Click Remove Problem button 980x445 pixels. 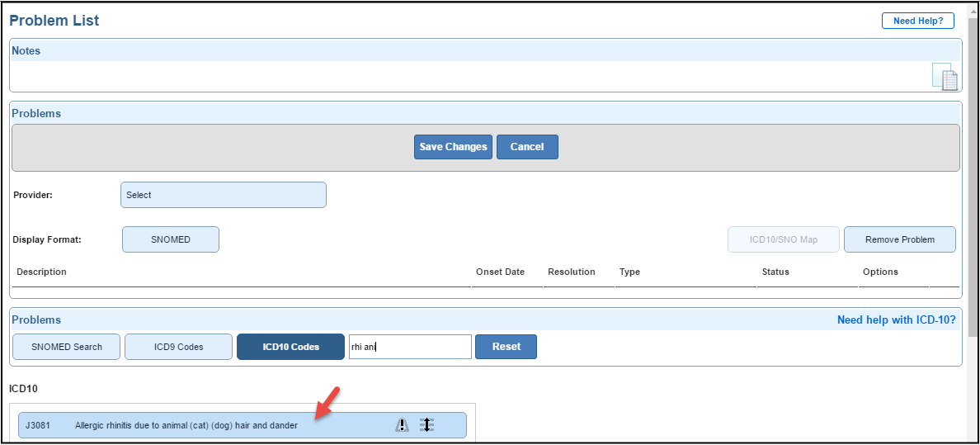tap(899, 239)
